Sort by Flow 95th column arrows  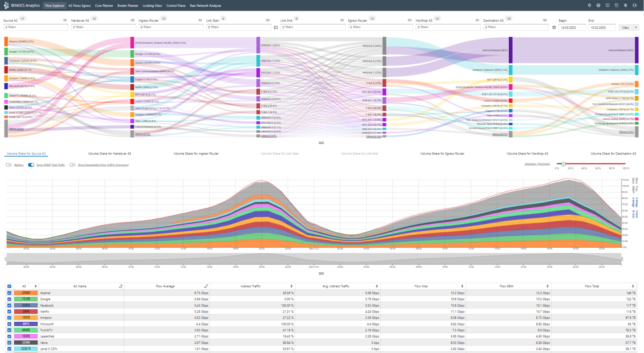coord(548,286)
